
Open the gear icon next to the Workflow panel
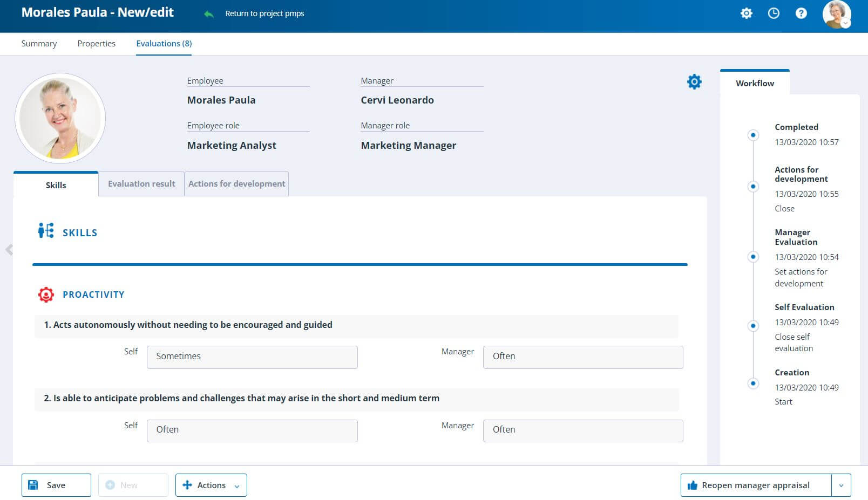click(x=694, y=81)
